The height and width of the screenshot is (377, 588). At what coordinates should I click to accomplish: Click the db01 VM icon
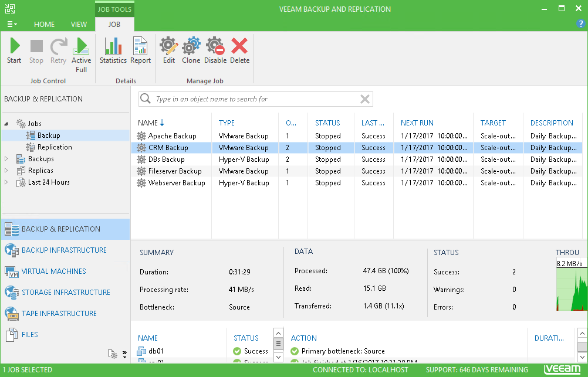141,351
